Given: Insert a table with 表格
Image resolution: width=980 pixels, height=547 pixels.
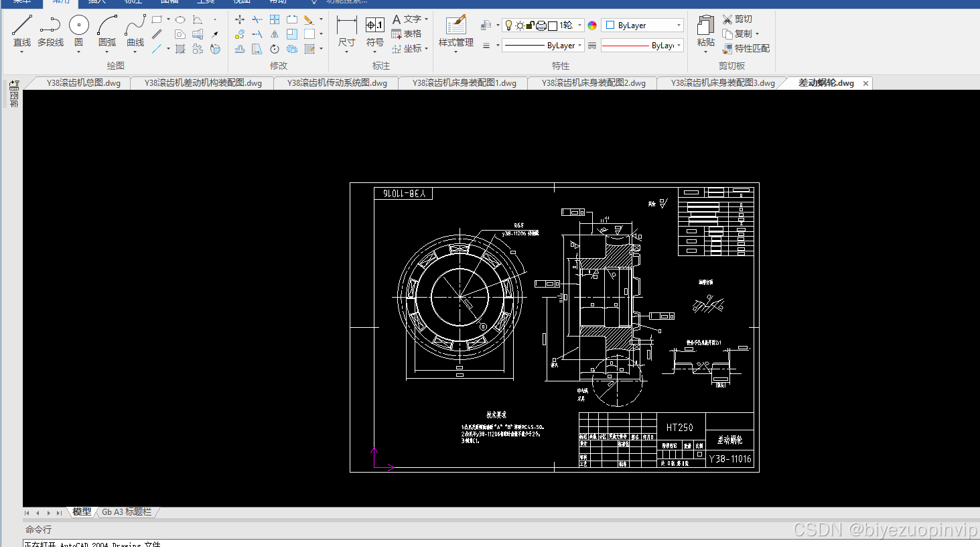Looking at the screenshot, I should point(407,34).
